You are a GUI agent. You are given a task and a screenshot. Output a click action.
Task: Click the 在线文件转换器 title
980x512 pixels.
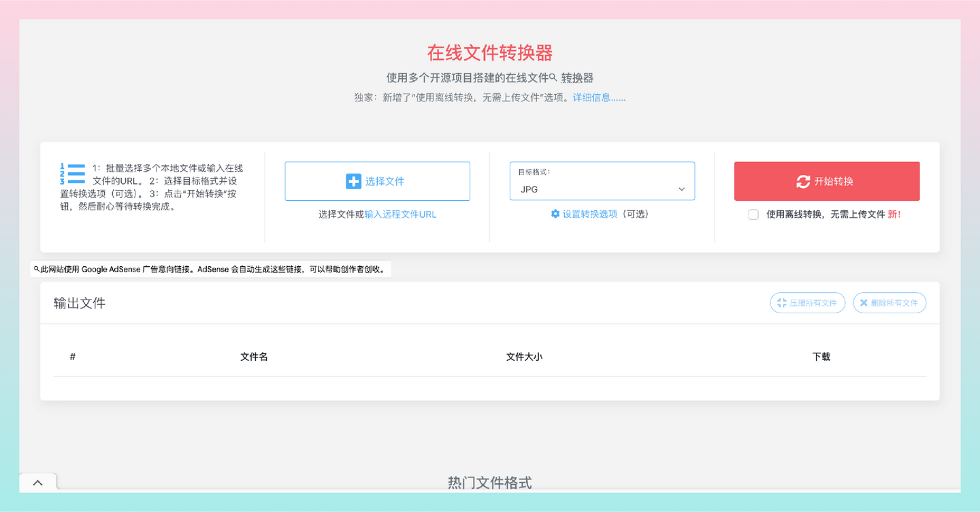pos(490,52)
